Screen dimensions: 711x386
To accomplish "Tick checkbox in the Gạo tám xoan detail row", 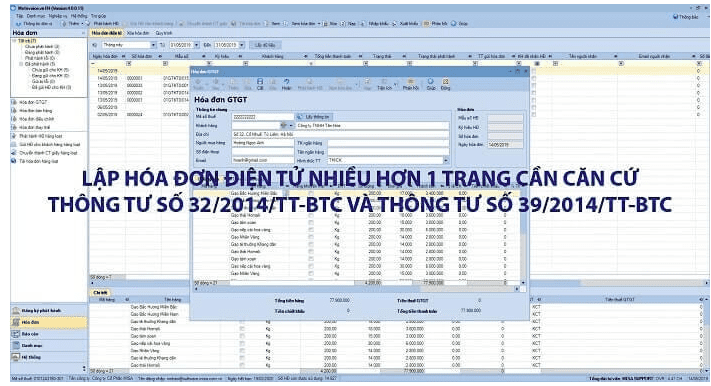I will point(242,336).
